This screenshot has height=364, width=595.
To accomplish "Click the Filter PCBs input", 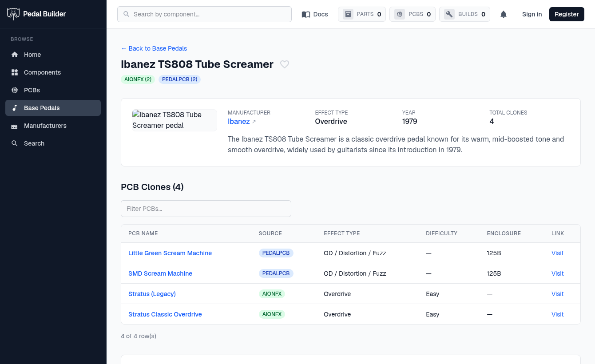I will [206, 209].
